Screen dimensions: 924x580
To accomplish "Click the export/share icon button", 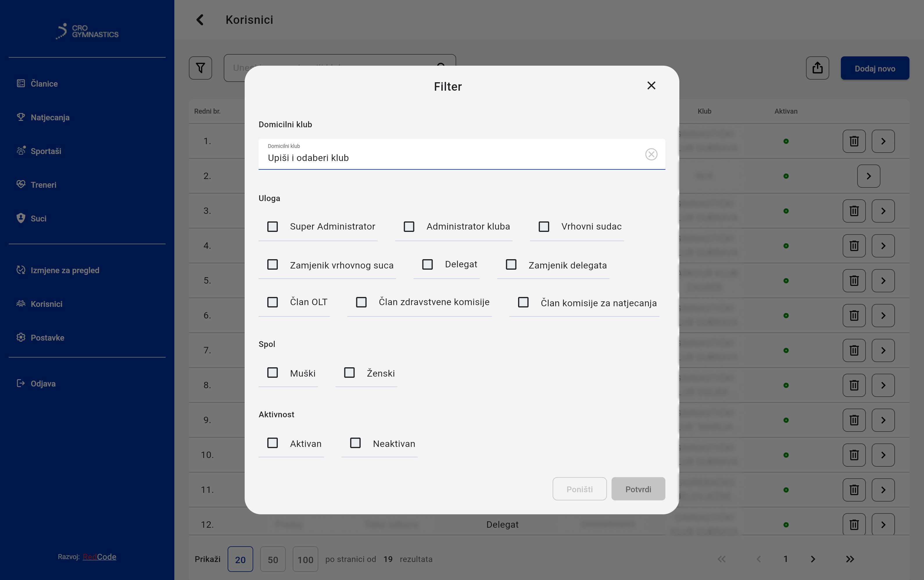I will pyautogui.click(x=817, y=68).
